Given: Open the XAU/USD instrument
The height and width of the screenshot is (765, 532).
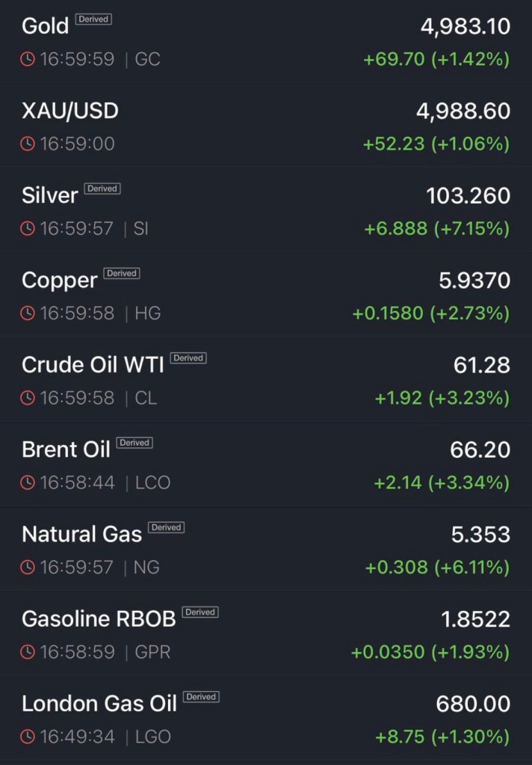Looking at the screenshot, I should pos(70,111).
